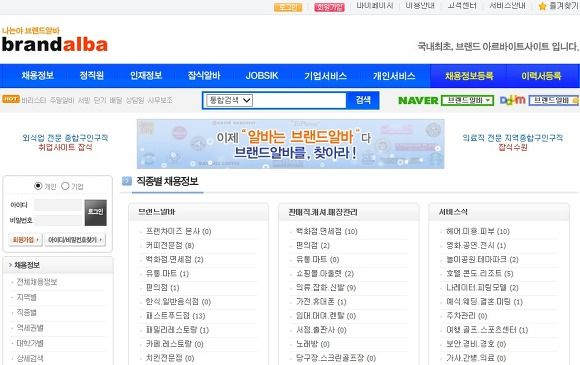Open 보안.경비.경호 (0) category
Image resolution: width=580 pixels, height=365 pixels.
pos(476,344)
